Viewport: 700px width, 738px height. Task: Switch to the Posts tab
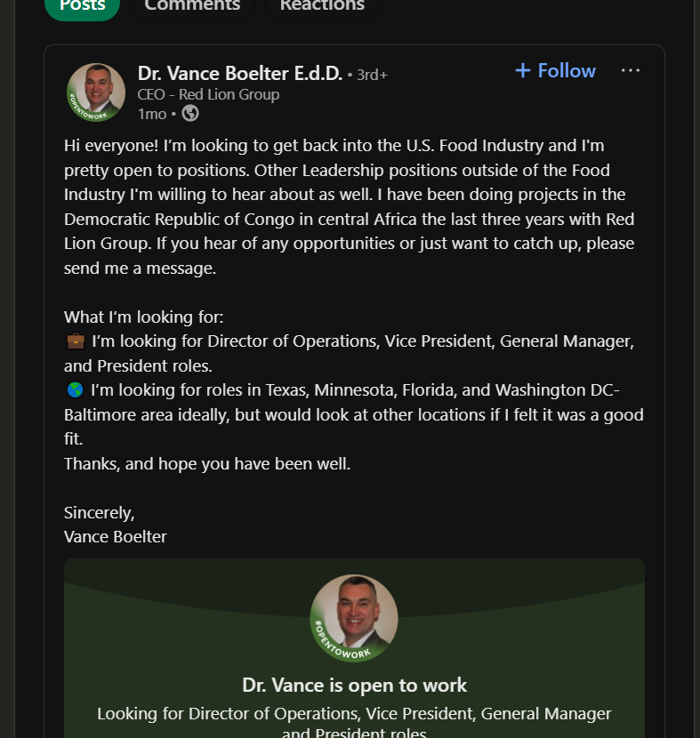coord(82,5)
